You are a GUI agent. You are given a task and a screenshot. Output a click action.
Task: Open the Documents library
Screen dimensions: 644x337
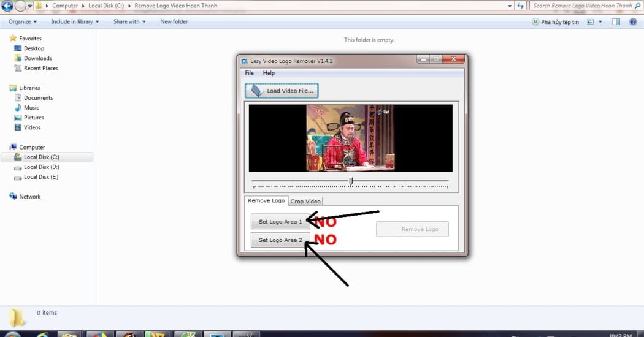[38, 97]
